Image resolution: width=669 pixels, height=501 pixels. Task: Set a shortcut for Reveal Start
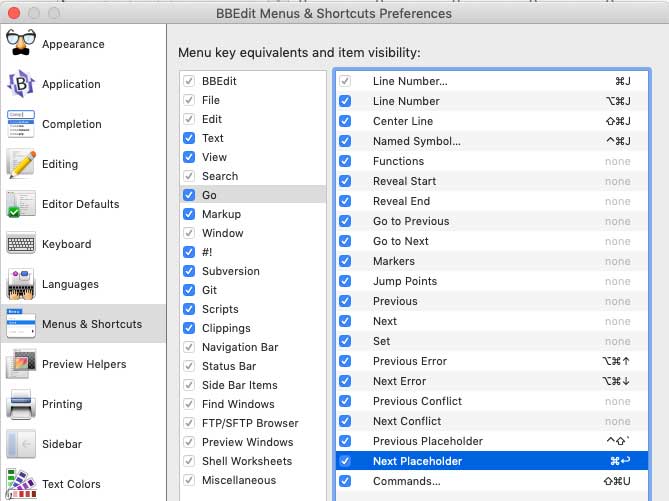617,181
